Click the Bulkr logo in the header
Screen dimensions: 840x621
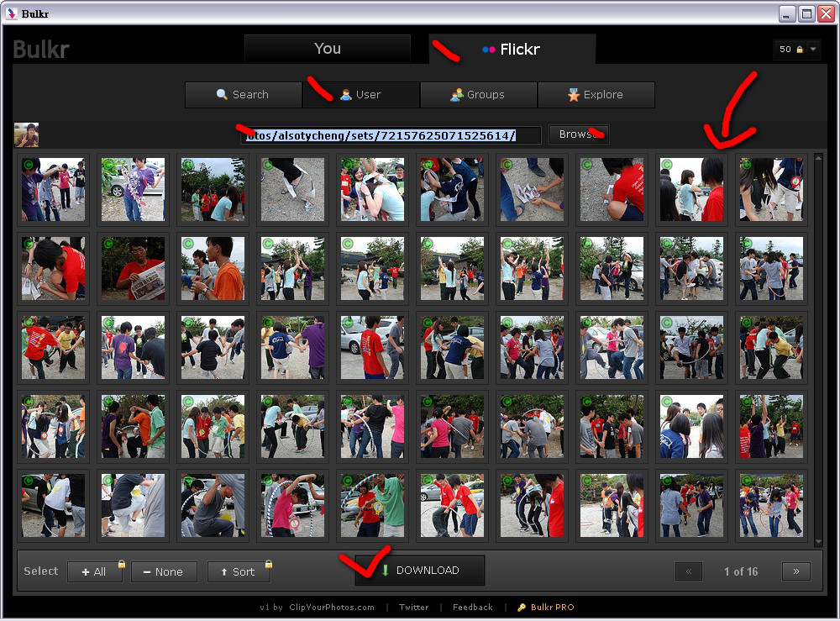pos(41,50)
